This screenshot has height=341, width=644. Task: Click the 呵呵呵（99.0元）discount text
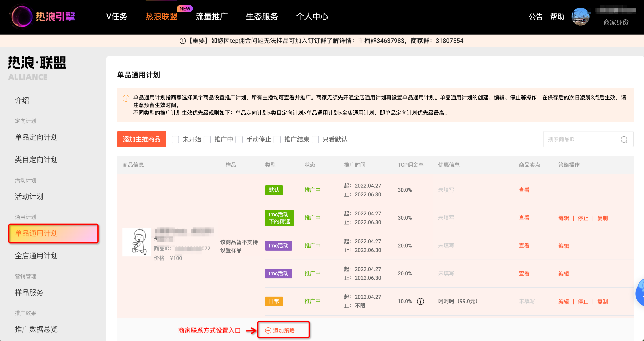pyautogui.click(x=458, y=301)
